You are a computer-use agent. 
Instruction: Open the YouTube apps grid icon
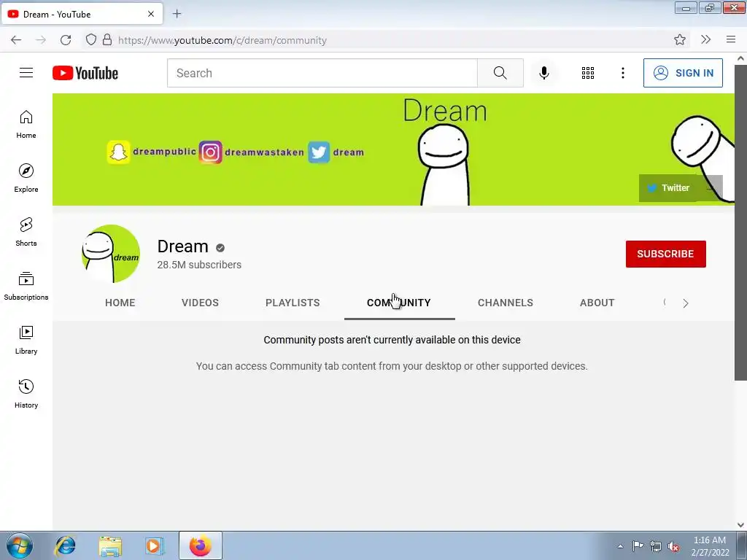[588, 73]
